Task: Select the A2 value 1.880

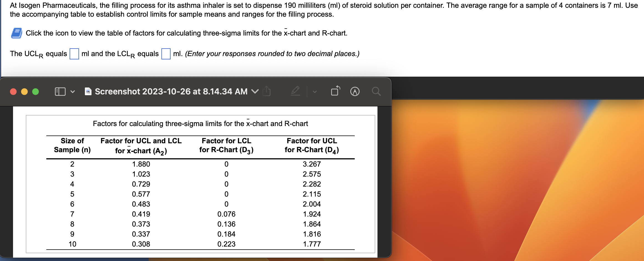Action: point(141,164)
